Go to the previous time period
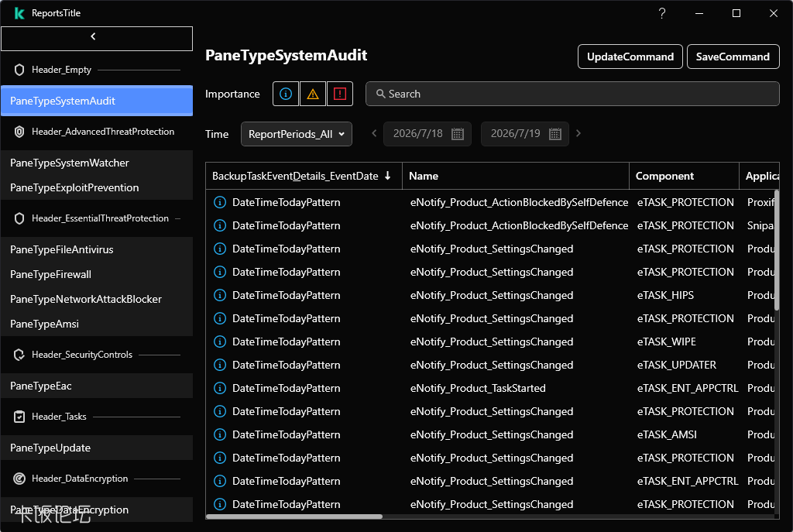Viewport: 793px width, 532px height. point(374,133)
